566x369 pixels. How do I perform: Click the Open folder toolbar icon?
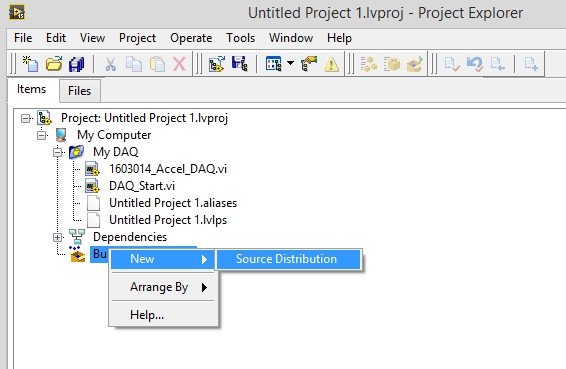54,64
